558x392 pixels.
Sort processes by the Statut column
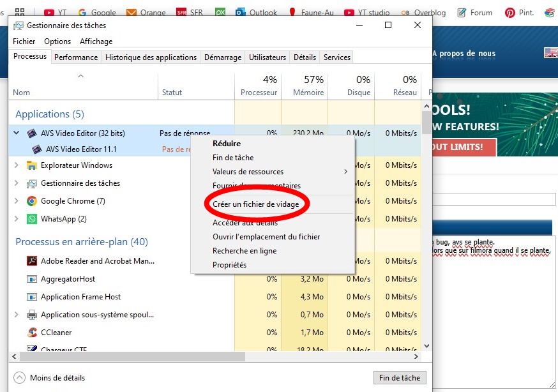[196, 86]
